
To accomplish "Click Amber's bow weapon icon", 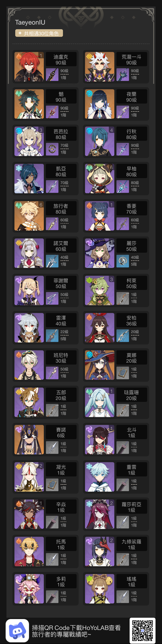I will (123, 335).
